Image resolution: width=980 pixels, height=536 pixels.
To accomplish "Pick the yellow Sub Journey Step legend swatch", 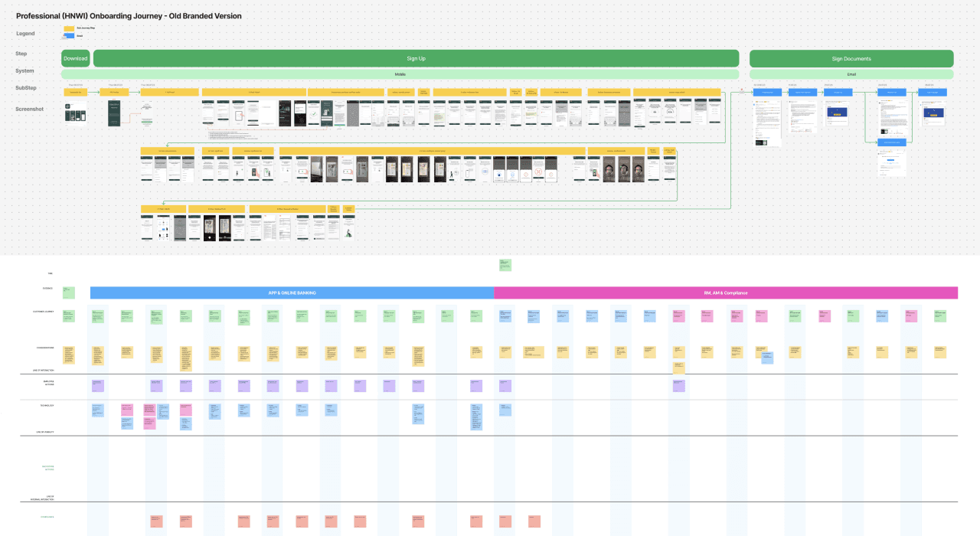I will pos(69,28).
